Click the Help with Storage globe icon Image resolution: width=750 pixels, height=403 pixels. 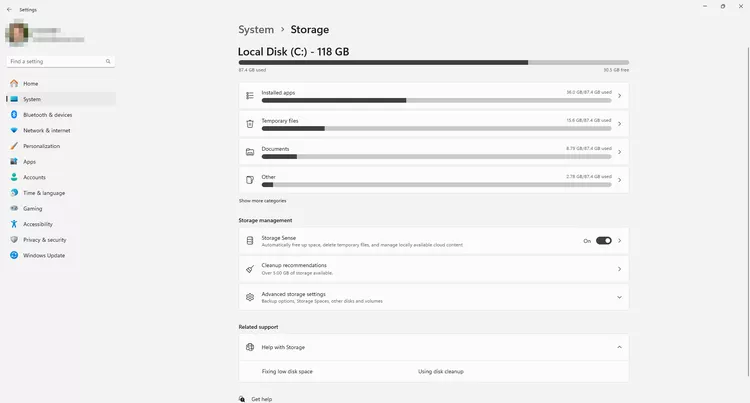[250, 347]
